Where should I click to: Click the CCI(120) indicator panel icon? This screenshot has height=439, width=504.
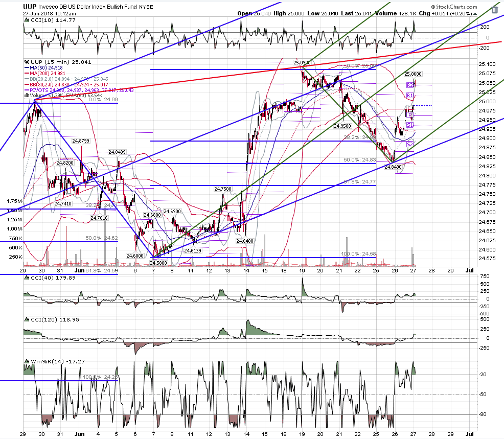coord(27,320)
